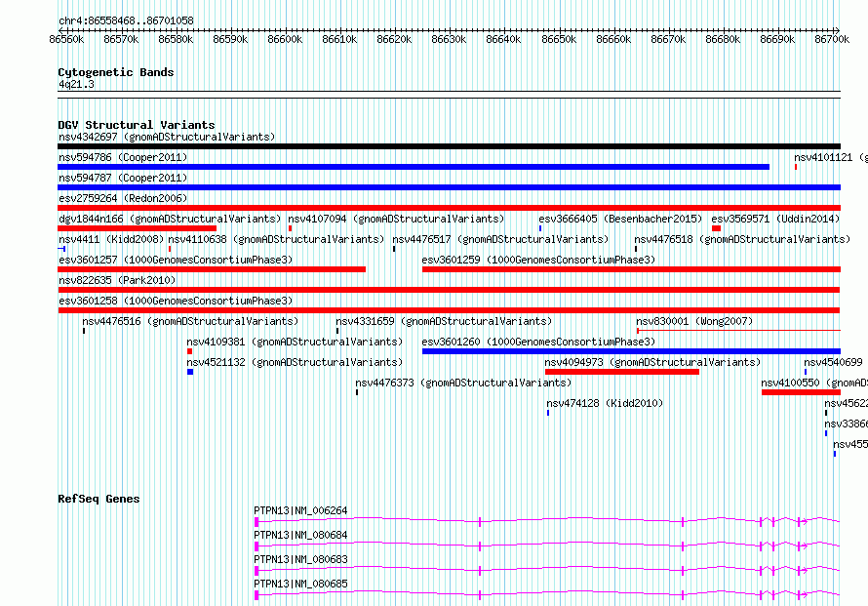Click the nsv474128 (Kidd2010) blue marker
868x606 pixels.
tap(548, 413)
